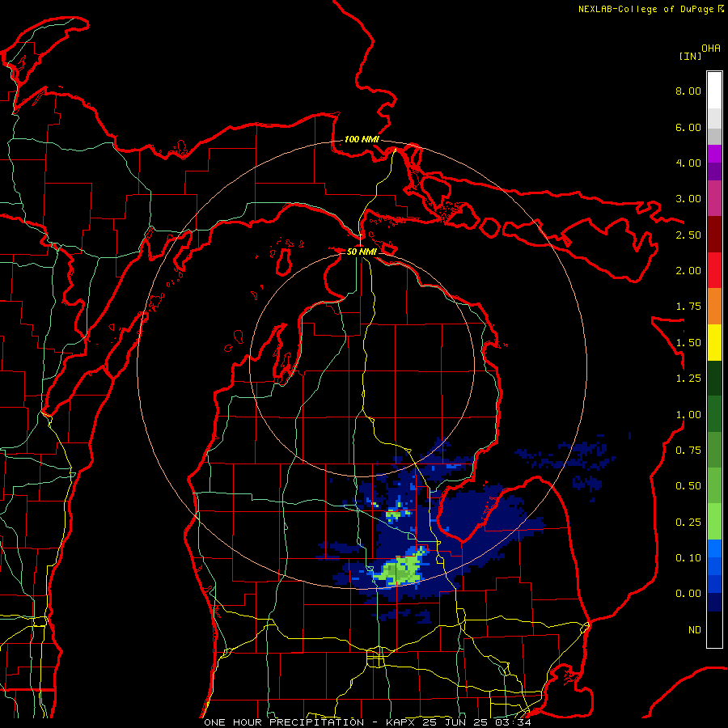Click the '[IN]' units label
Screen dimensions: 728x728
tap(690, 56)
